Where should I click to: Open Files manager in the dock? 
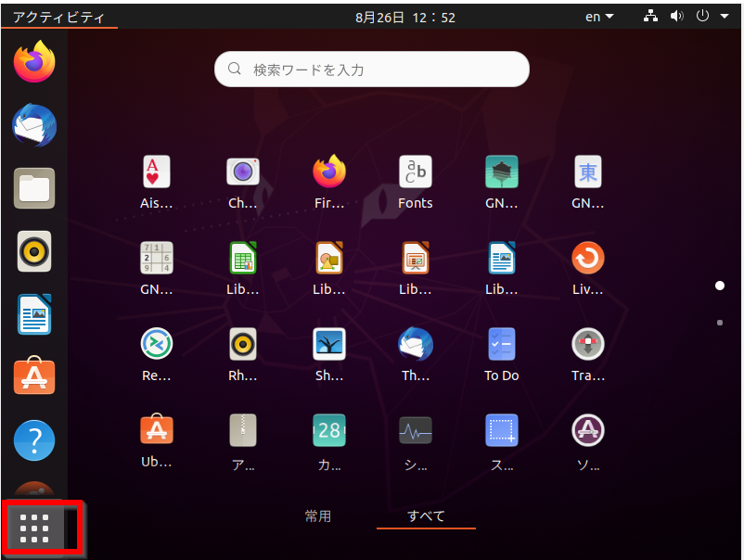pos(34,188)
